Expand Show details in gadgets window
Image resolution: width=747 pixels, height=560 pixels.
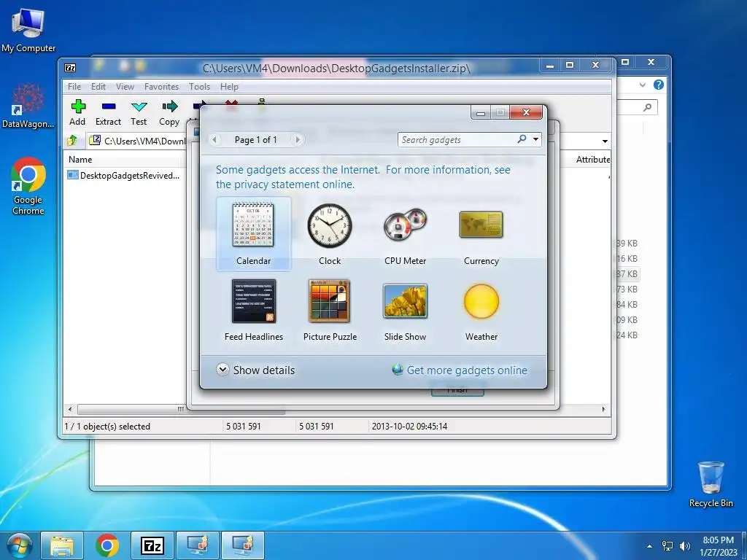pos(256,370)
